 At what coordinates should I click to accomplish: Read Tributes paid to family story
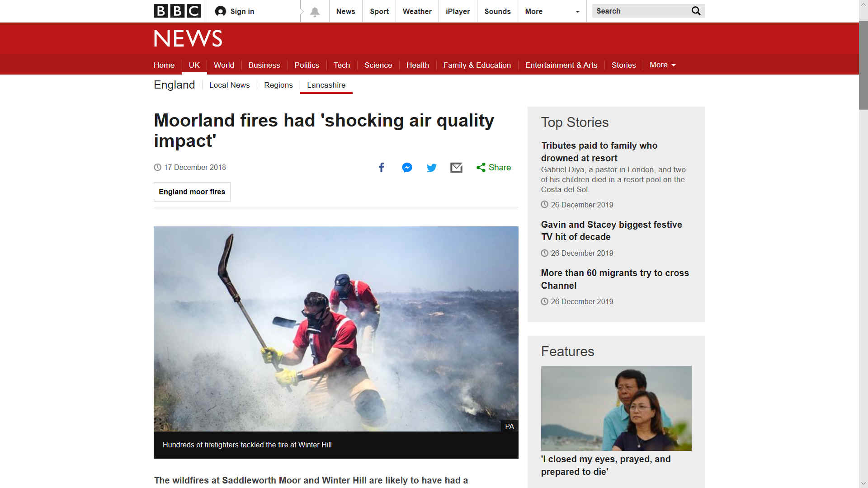599,152
